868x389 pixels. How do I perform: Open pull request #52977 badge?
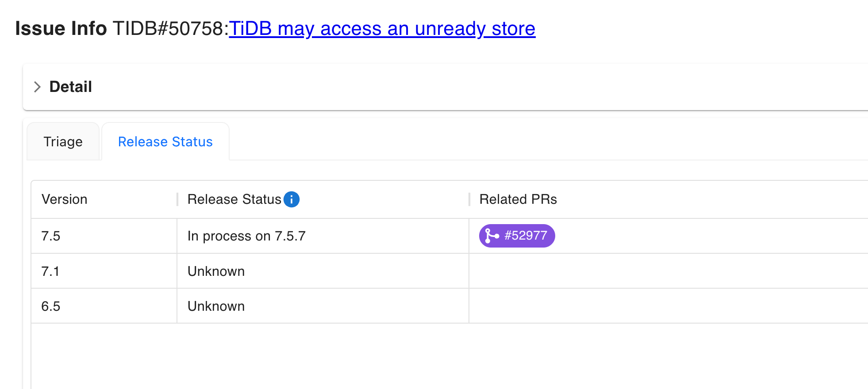point(525,236)
